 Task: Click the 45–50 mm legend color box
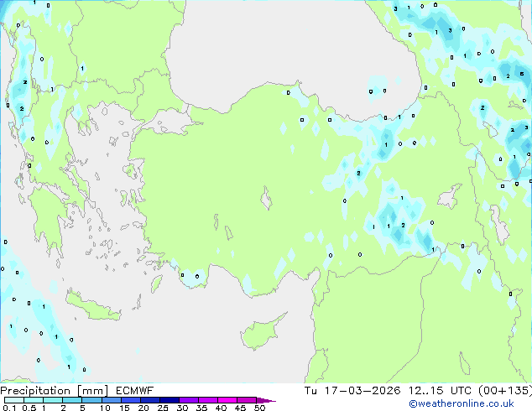click(247, 400)
